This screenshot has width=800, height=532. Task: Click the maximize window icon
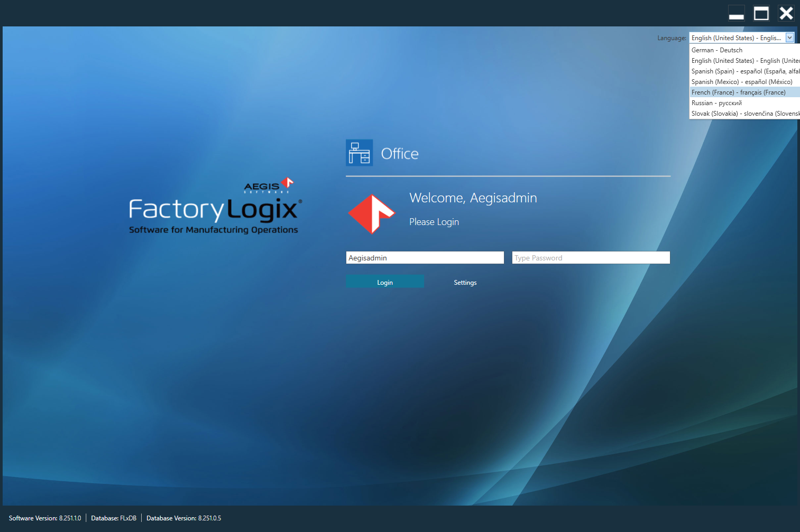coord(761,13)
